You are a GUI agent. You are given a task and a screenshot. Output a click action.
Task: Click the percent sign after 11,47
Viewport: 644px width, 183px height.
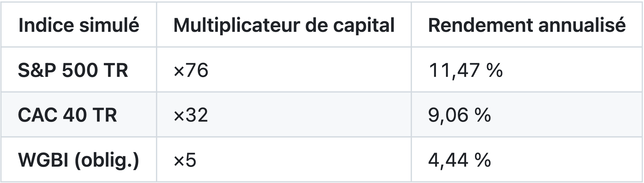pos(495,70)
